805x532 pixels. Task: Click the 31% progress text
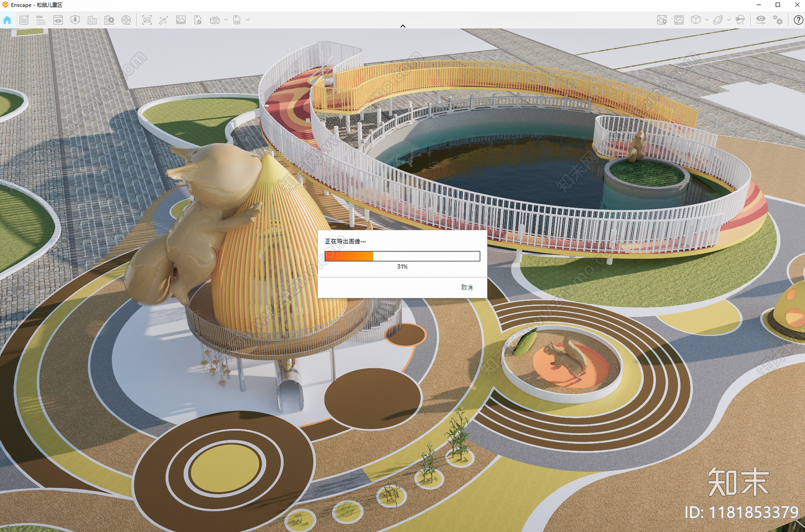[402, 267]
